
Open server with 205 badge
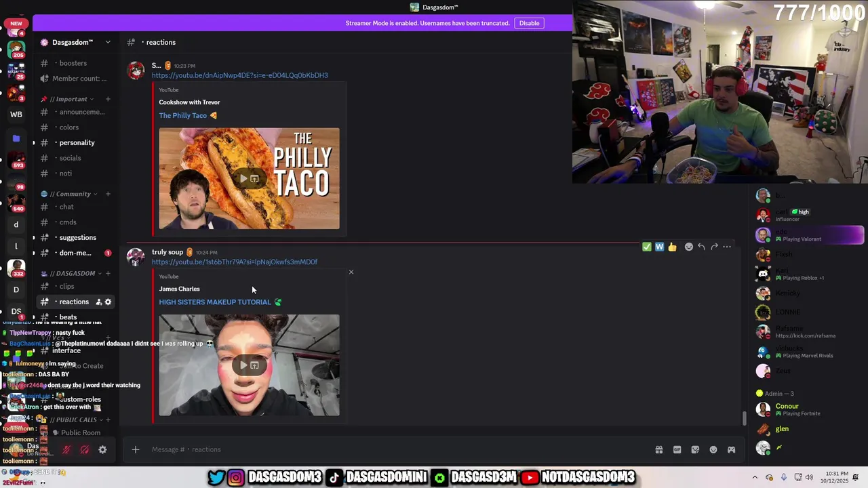tap(16, 49)
